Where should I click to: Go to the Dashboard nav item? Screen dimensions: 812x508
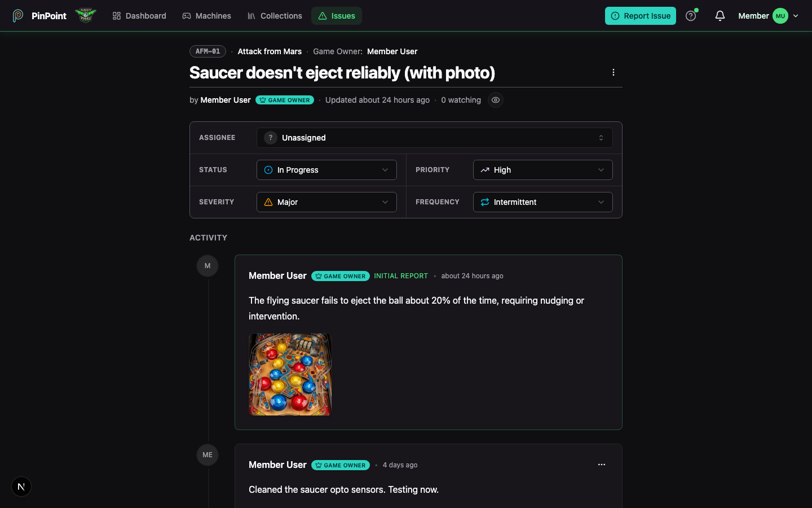pos(139,16)
